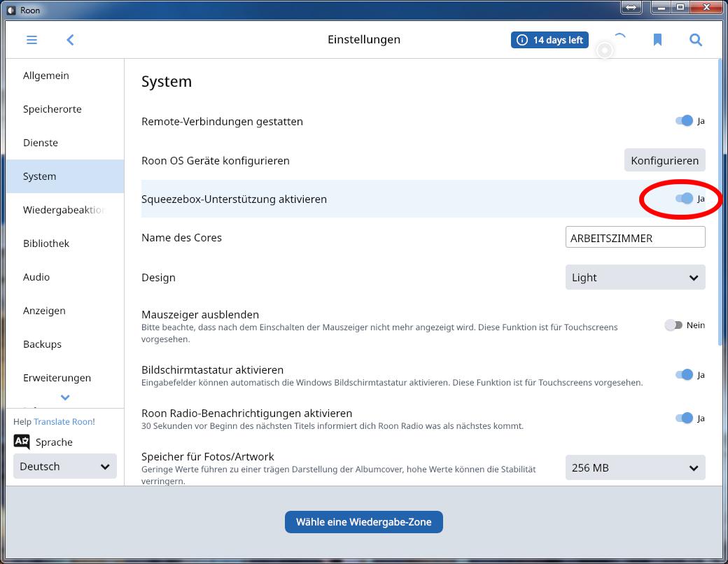
Task: Click the Mauszeiger ausblenden label
Action: point(200,314)
